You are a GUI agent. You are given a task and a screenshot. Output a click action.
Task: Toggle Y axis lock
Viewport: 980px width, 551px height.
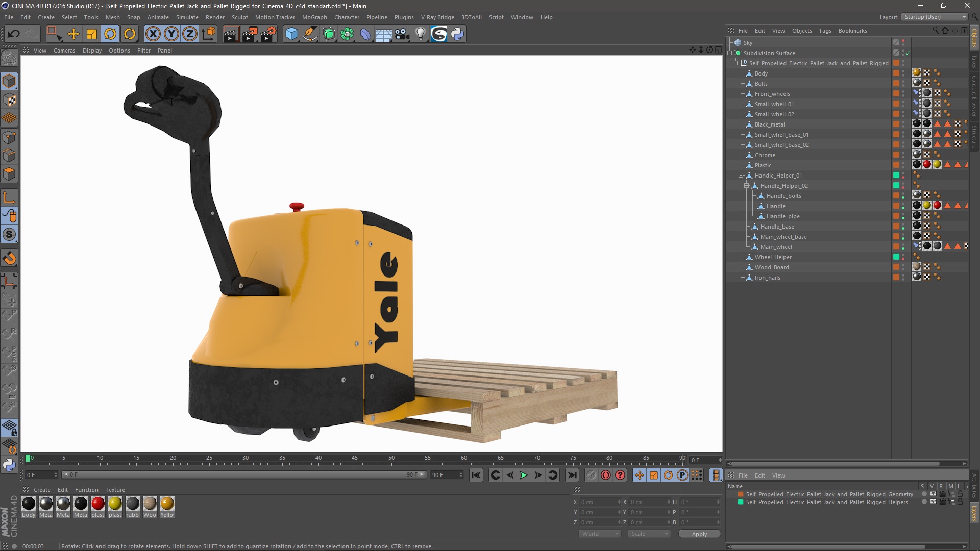point(171,34)
